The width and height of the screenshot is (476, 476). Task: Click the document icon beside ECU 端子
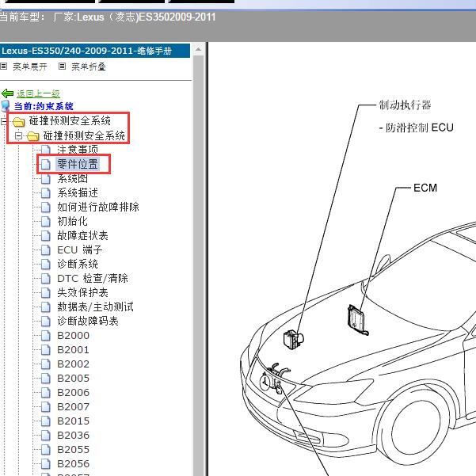(45, 249)
